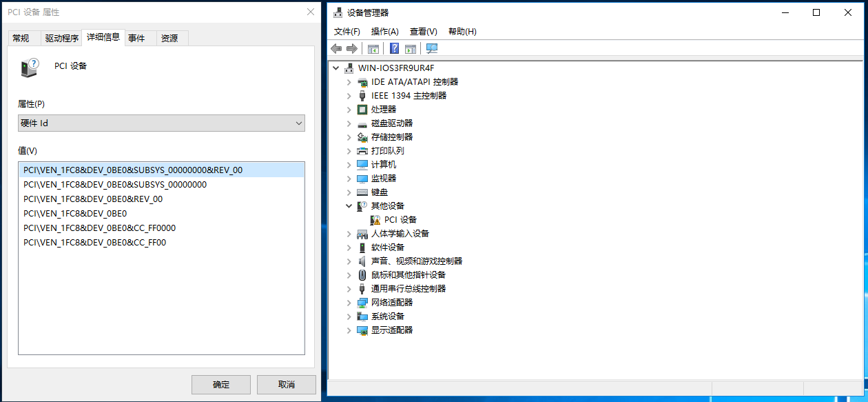Image resolution: width=868 pixels, height=402 pixels.
Task: Open Help via the blue question mark icon
Action: click(x=395, y=48)
